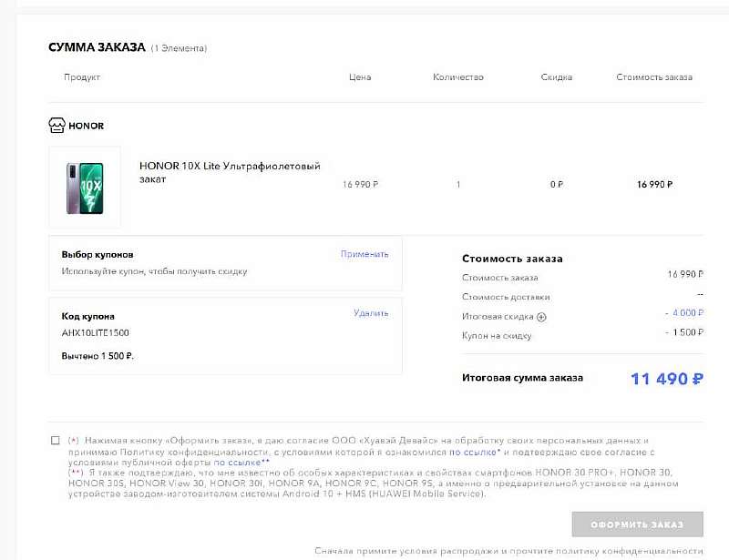Click Применить to apply a coupon
The width and height of the screenshot is (729, 560).
pos(364,254)
